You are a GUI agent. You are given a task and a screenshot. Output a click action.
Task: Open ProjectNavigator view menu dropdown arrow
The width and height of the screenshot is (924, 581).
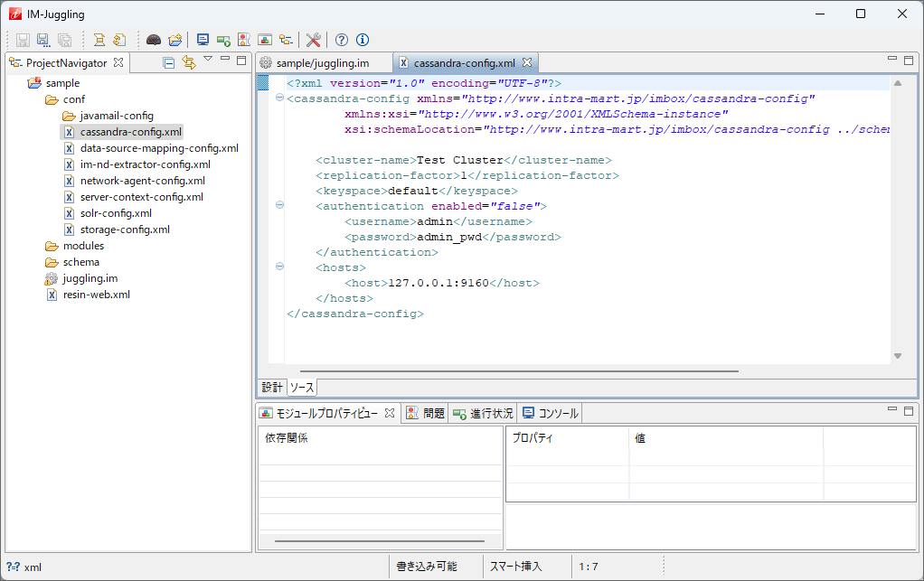pyautogui.click(x=208, y=60)
